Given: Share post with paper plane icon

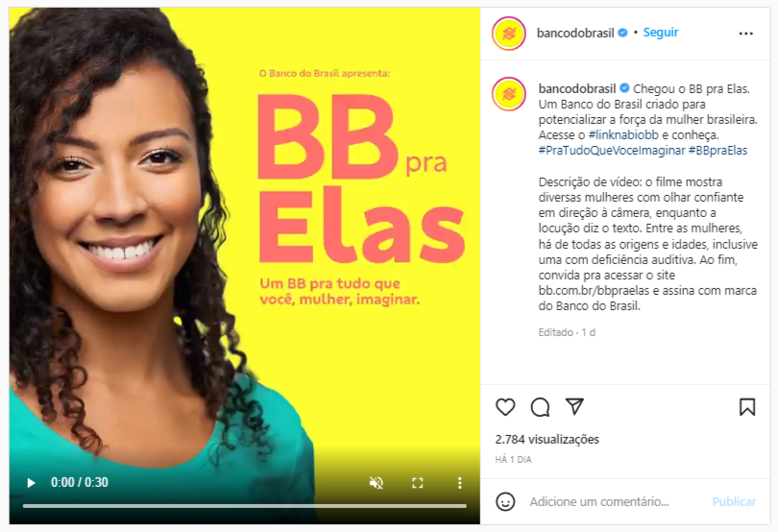Looking at the screenshot, I should point(574,406).
